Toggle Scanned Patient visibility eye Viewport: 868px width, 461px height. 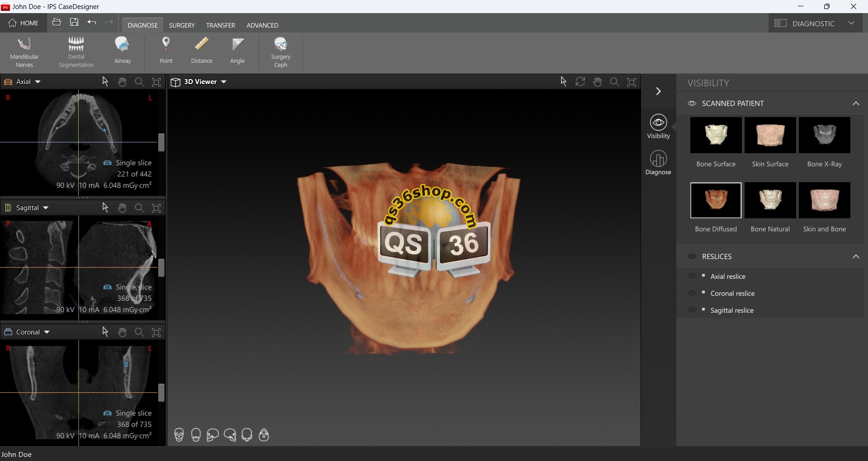[692, 103]
